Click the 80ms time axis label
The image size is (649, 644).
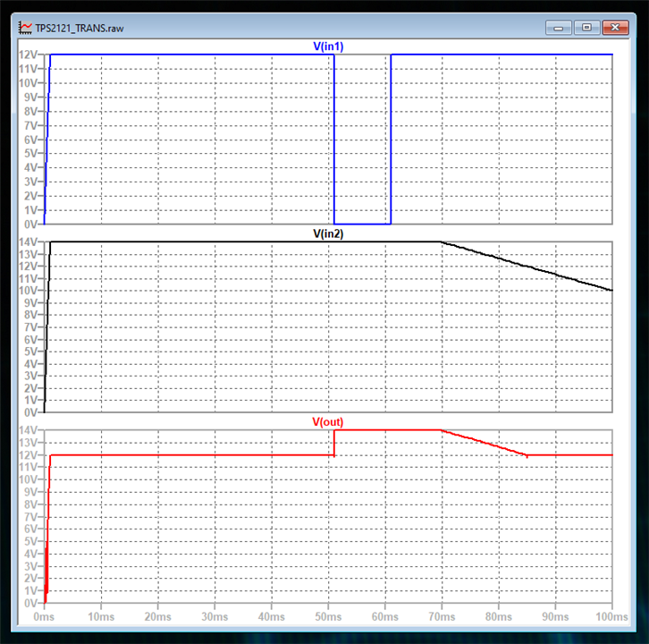pos(499,616)
